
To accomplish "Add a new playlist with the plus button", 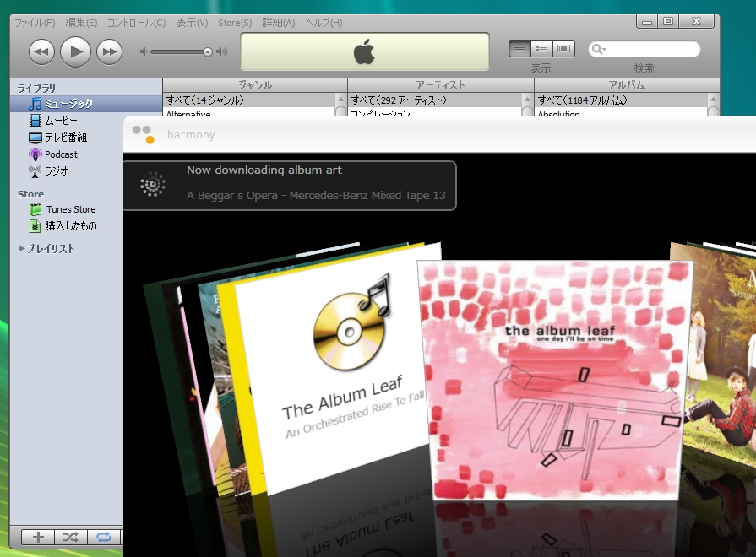I will [38, 537].
